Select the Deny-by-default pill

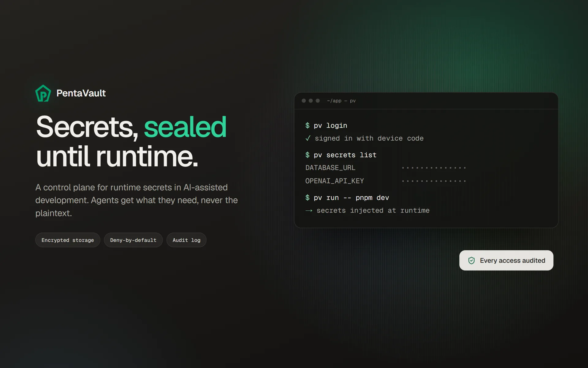click(133, 240)
